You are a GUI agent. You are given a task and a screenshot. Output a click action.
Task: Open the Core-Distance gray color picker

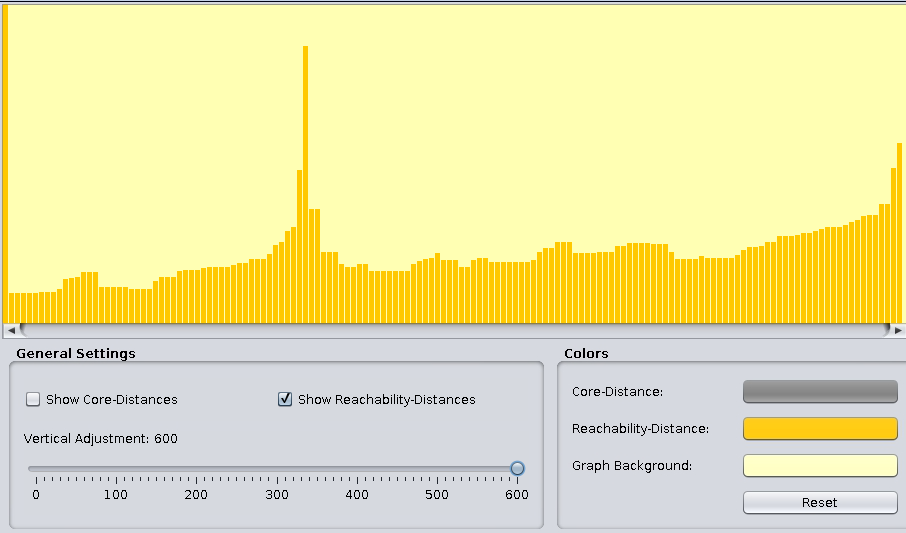tap(819, 391)
